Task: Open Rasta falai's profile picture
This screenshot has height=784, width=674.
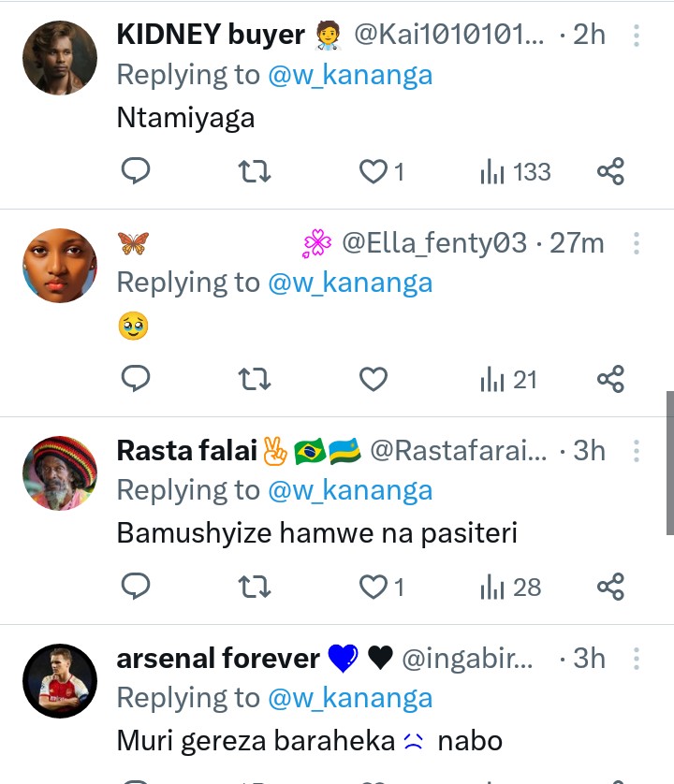Action: tap(60, 472)
